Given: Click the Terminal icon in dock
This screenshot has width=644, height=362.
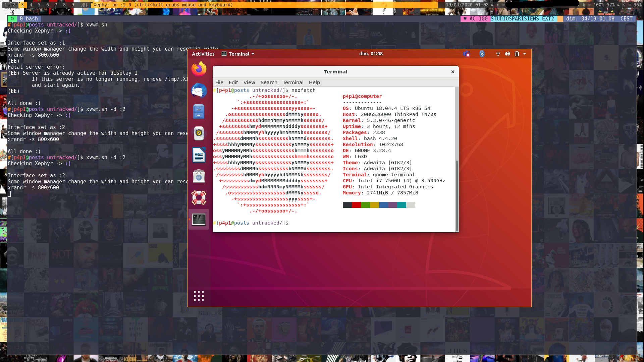Looking at the screenshot, I should (199, 220).
